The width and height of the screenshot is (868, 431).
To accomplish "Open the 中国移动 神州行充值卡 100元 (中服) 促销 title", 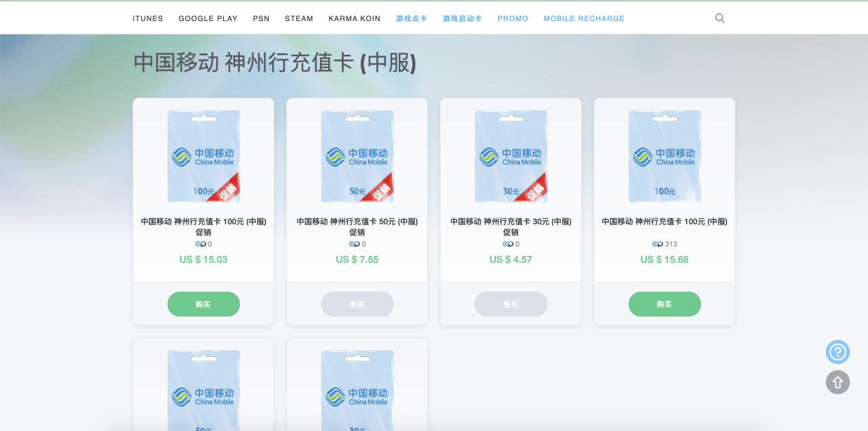I will coord(203,227).
